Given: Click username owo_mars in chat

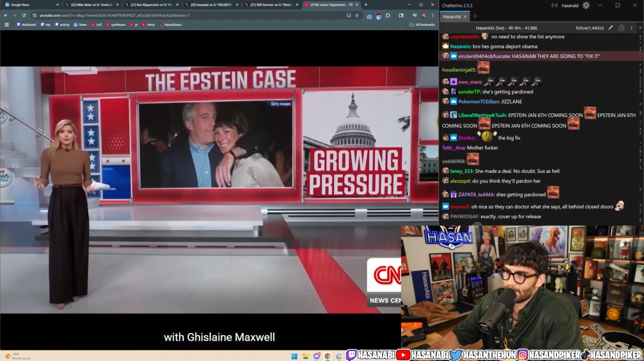Looking at the screenshot, I should click(x=470, y=82).
